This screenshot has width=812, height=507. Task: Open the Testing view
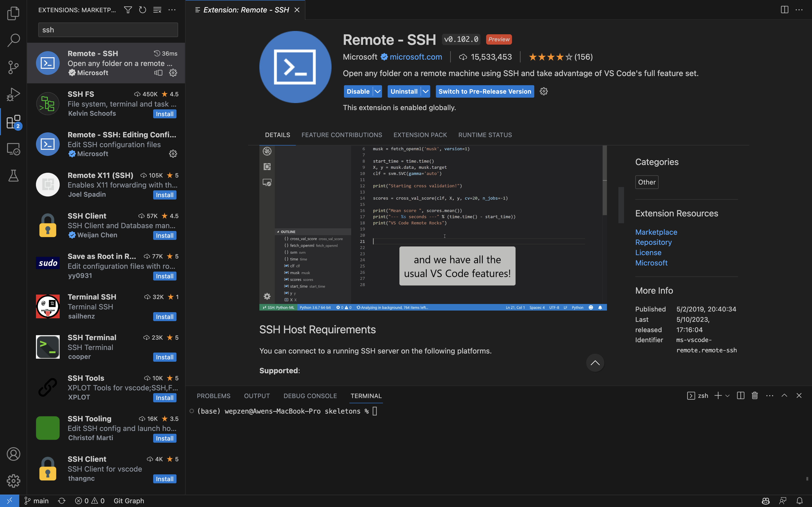(13, 176)
